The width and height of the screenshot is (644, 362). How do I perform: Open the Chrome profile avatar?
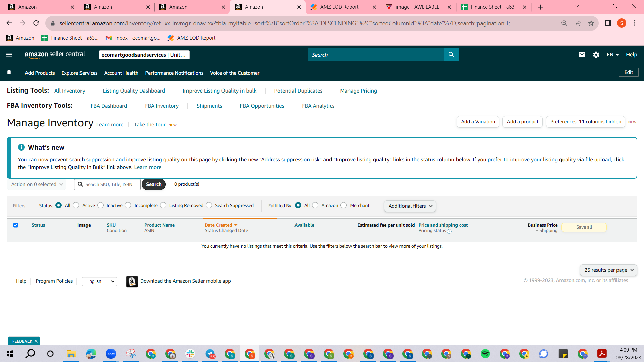coord(622,23)
